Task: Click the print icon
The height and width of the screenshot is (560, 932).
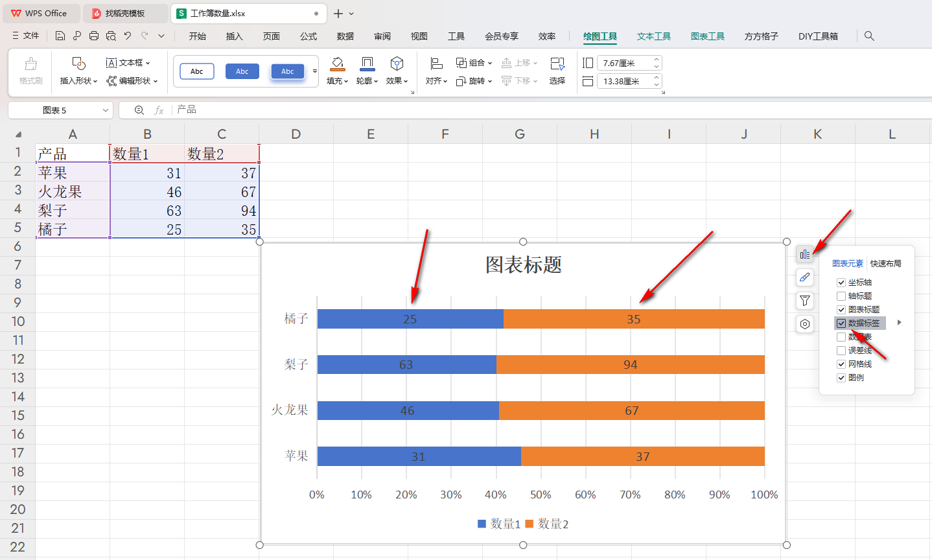Action: [94, 36]
